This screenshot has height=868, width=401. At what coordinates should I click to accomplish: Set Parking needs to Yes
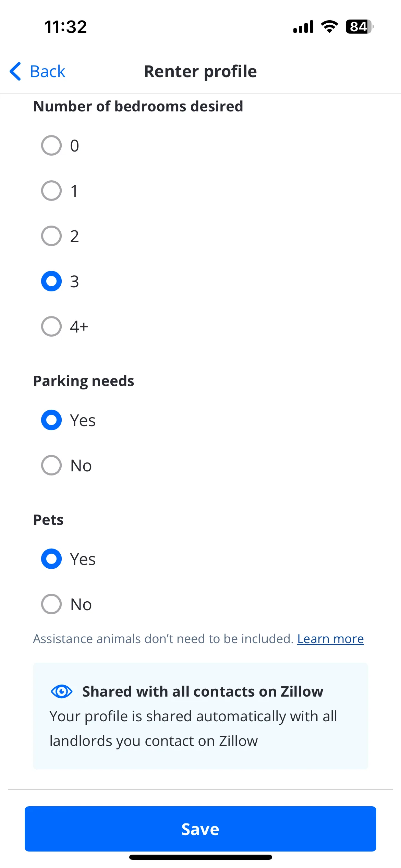coord(51,420)
